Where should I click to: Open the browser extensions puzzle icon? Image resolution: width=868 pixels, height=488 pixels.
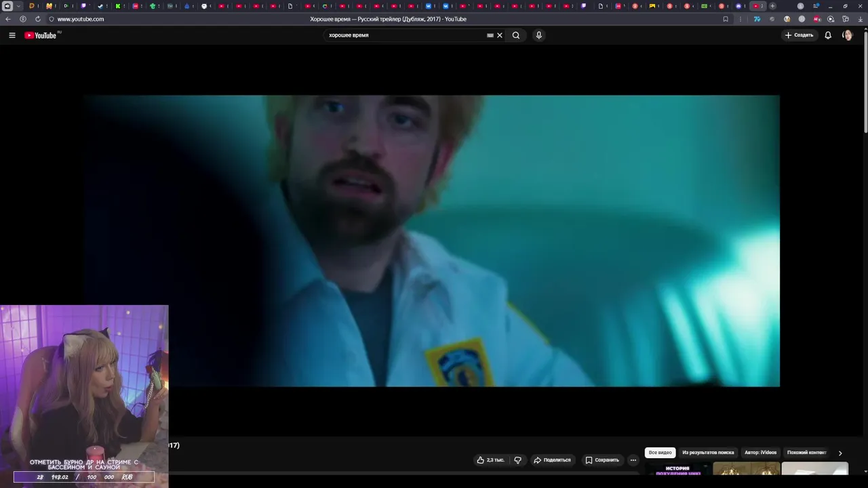pyautogui.click(x=846, y=19)
